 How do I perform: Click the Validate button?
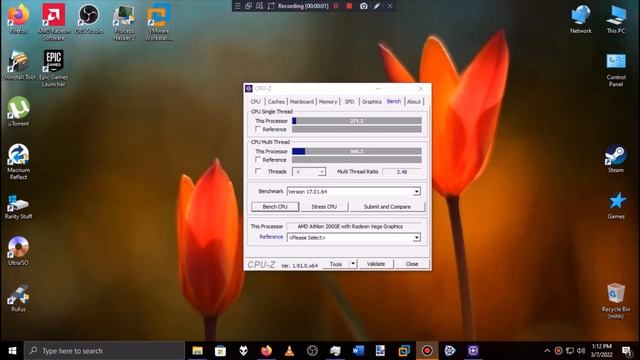pos(376,264)
